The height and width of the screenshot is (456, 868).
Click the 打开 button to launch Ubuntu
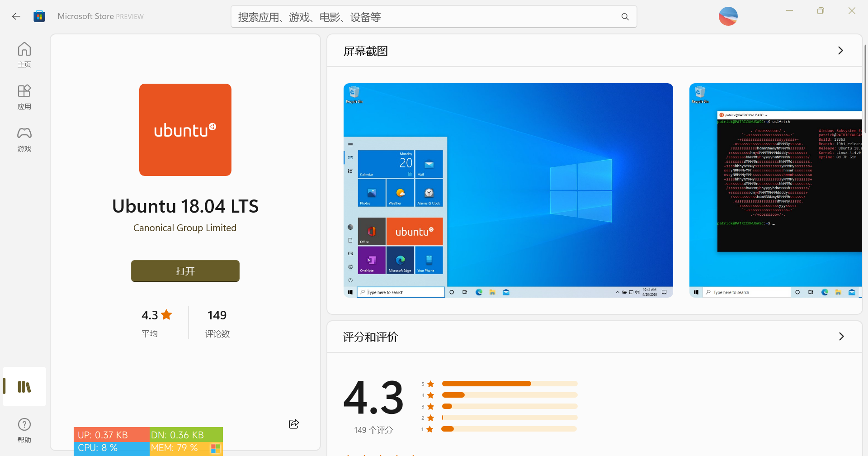(x=185, y=271)
